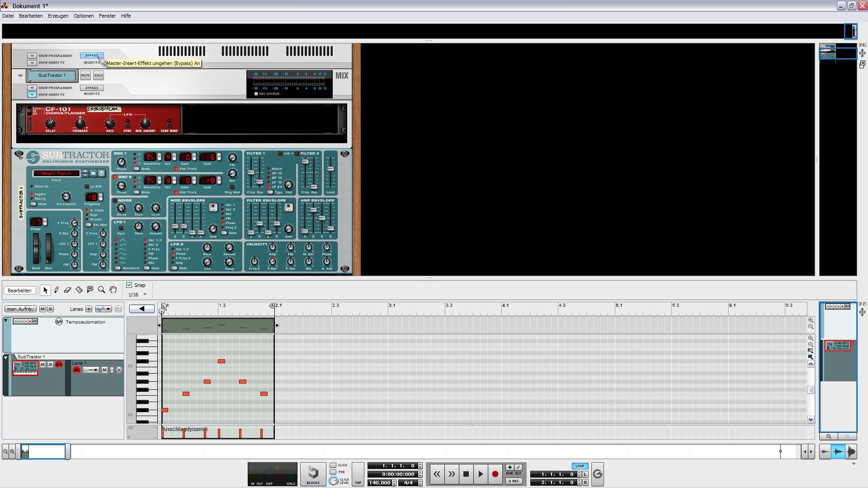Open the Optionen menu
The image size is (868, 488).
click(x=84, y=16)
